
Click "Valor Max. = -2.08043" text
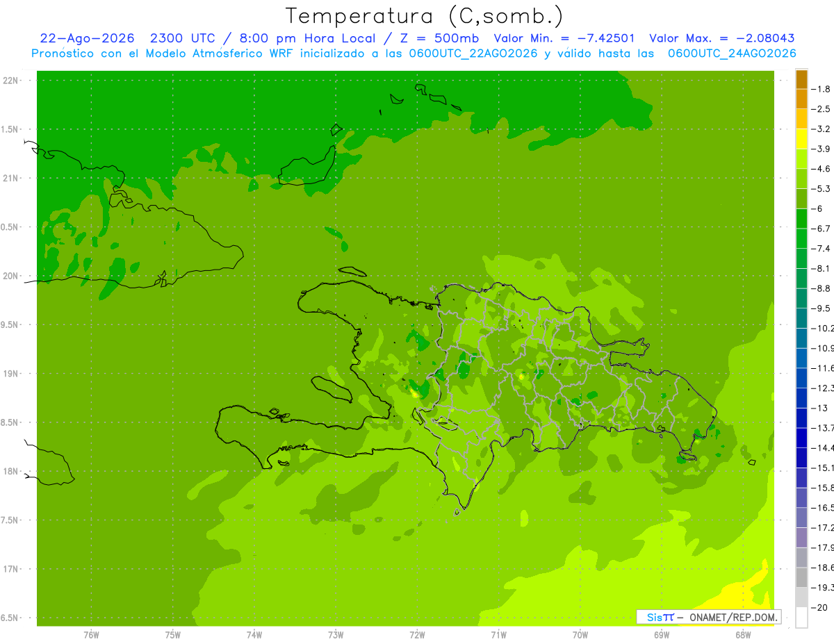tap(722, 38)
